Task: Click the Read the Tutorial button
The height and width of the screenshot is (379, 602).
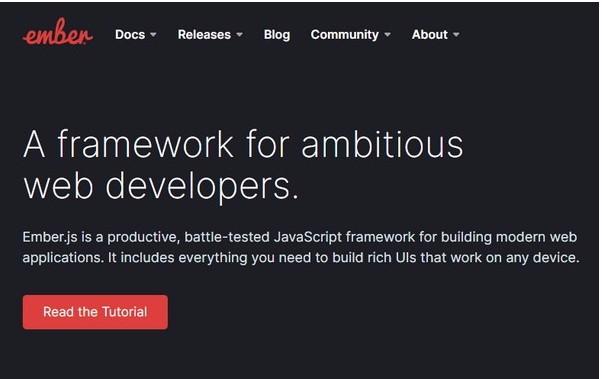Action: coord(95,312)
